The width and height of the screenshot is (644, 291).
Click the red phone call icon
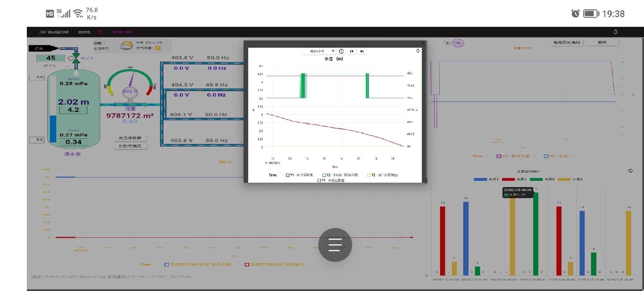pyautogui.click(x=101, y=32)
